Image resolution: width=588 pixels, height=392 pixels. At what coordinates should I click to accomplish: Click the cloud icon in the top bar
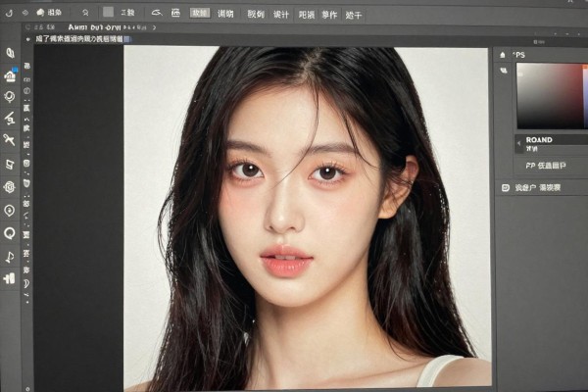tap(40, 13)
